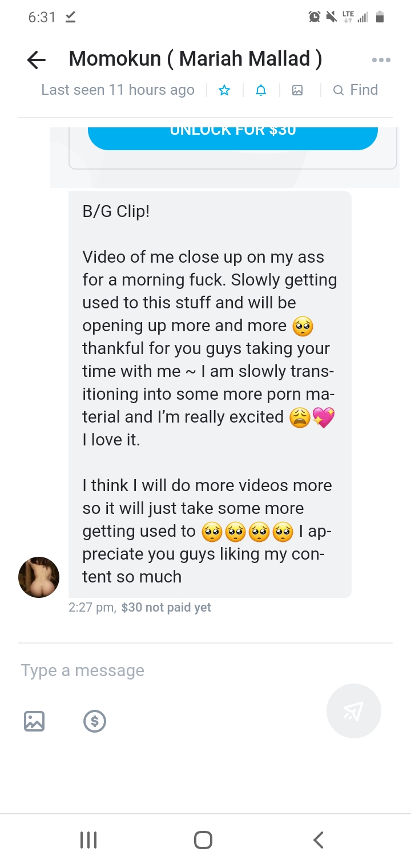The height and width of the screenshot is (868, 411).
Task: Open the sender's profile avatar thumbnail
Action: coord(39,577)
